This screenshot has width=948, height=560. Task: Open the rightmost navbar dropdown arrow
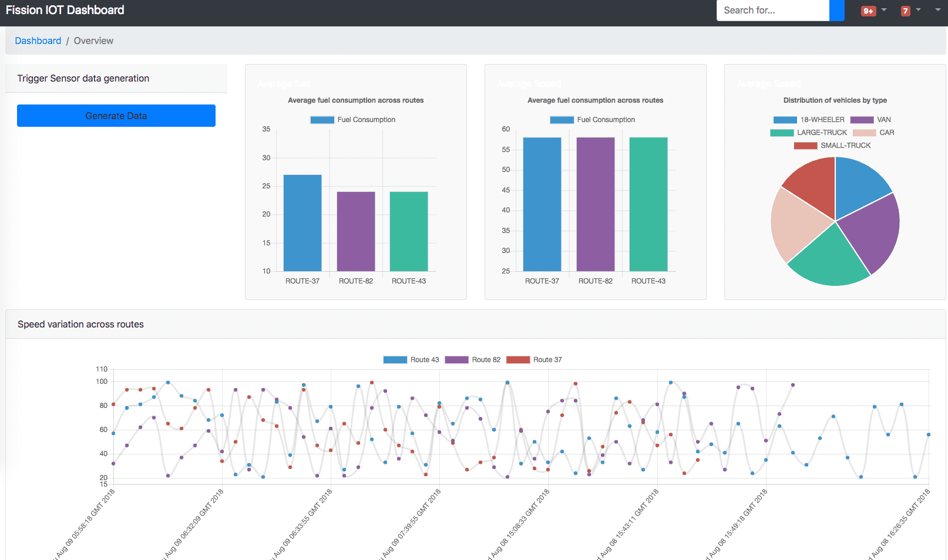[938, 10]
